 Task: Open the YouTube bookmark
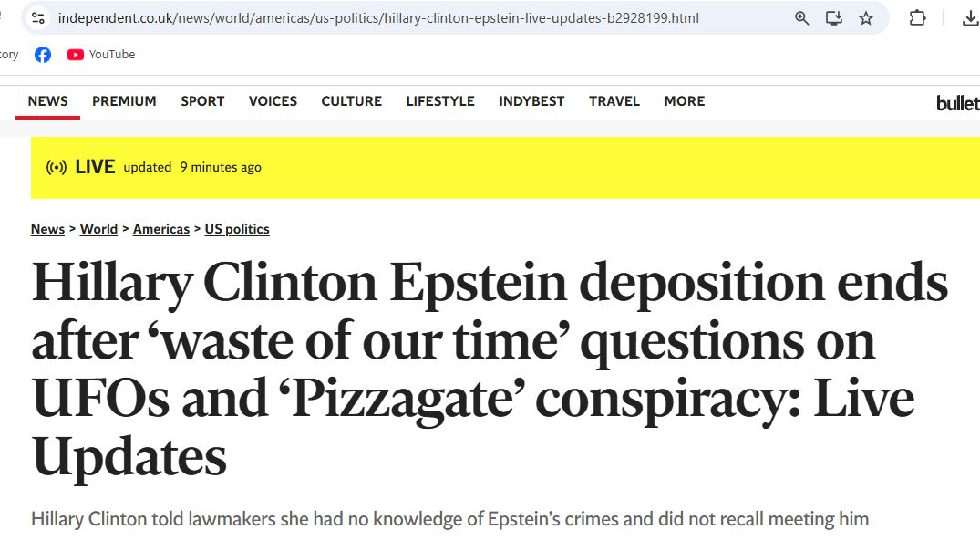coord(101,55)
